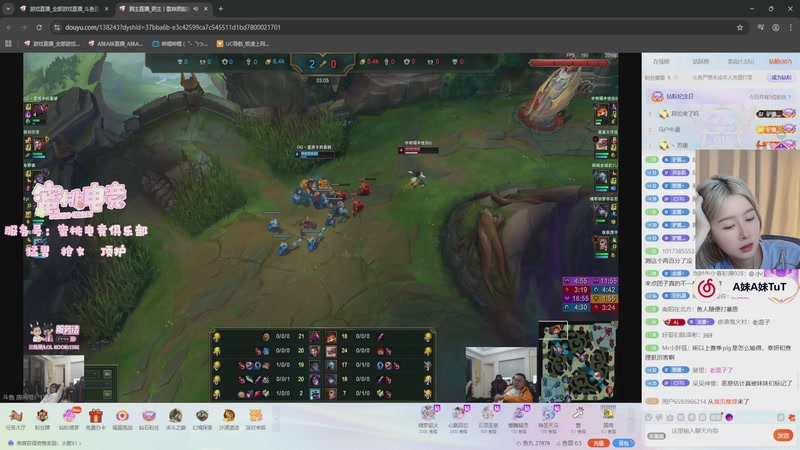Click the A妹A妹TuT music overlay
This screenshot has width=800, height=450.
coord(746,288)
